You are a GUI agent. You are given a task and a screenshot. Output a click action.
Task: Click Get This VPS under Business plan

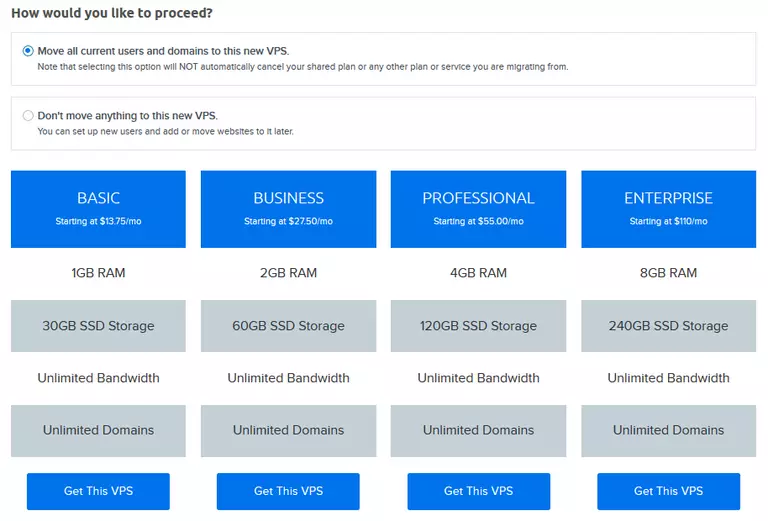click(288, 491)
